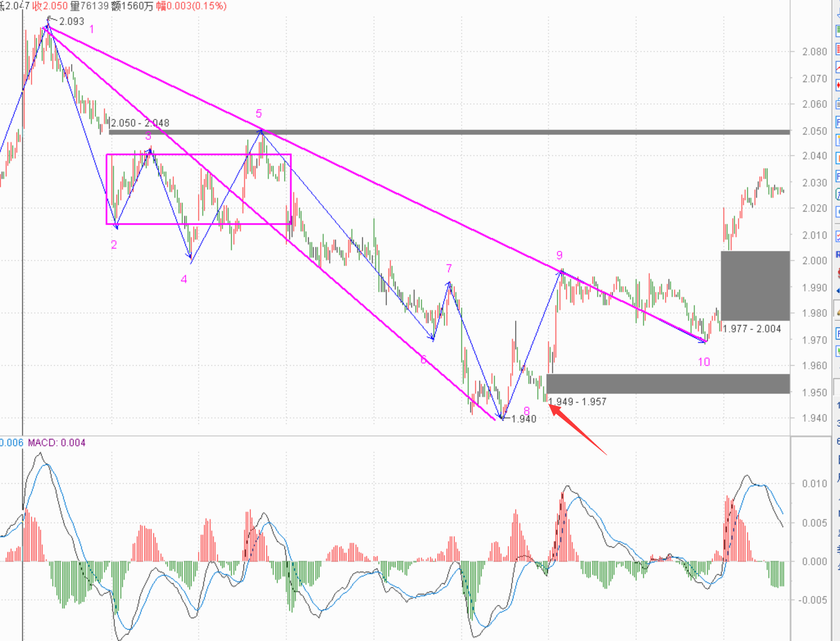Select the gray zone labeled 1.977 - 2.004
The height and width of the screenshot is (641, 840).
(755, 285)
